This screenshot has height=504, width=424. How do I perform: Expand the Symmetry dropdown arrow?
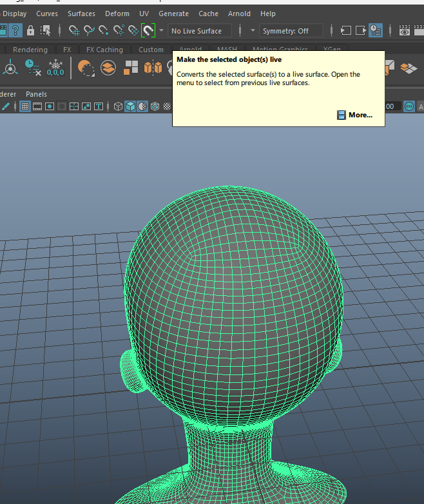(253, 30)
